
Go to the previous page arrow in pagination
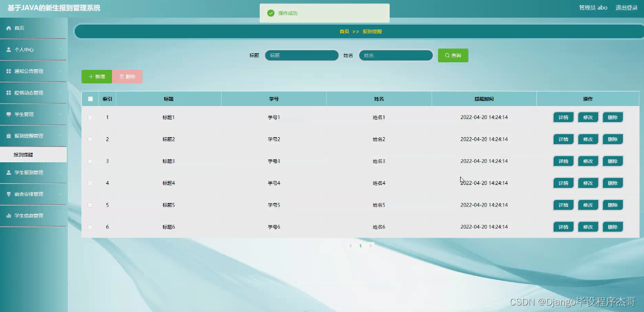click(351, 246)
